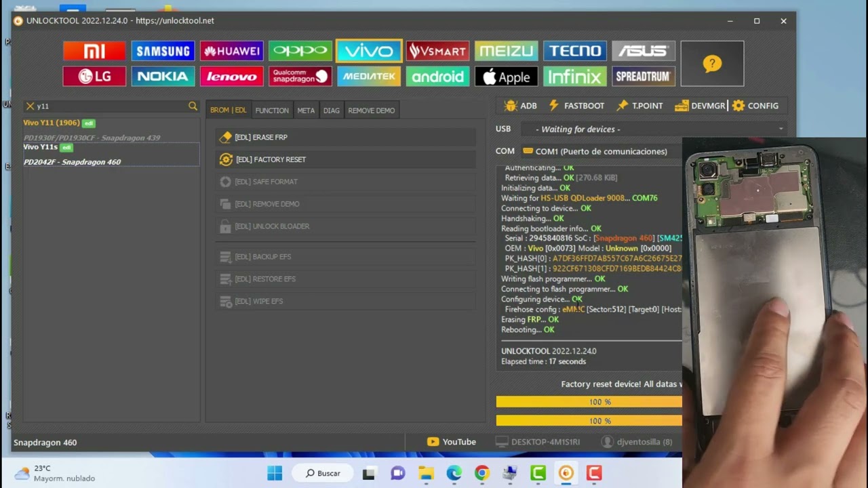
Task: Select the Vivo brand icon
Action: (369, 51)
